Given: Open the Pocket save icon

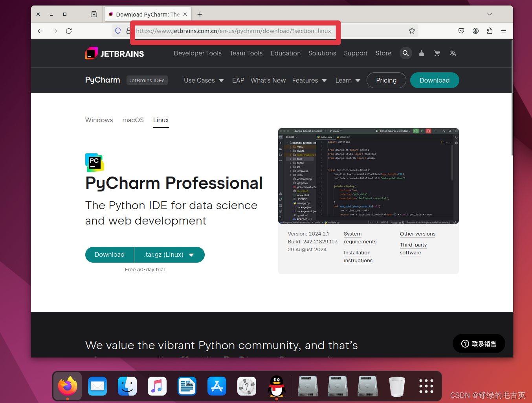Looking at the screenshot, I should tap(461, 31).
